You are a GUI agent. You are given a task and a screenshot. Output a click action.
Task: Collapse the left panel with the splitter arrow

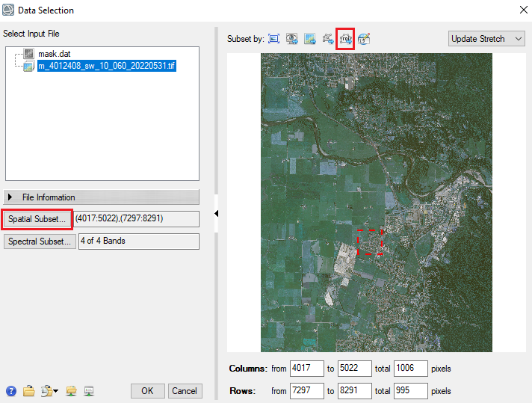[217, 215]
